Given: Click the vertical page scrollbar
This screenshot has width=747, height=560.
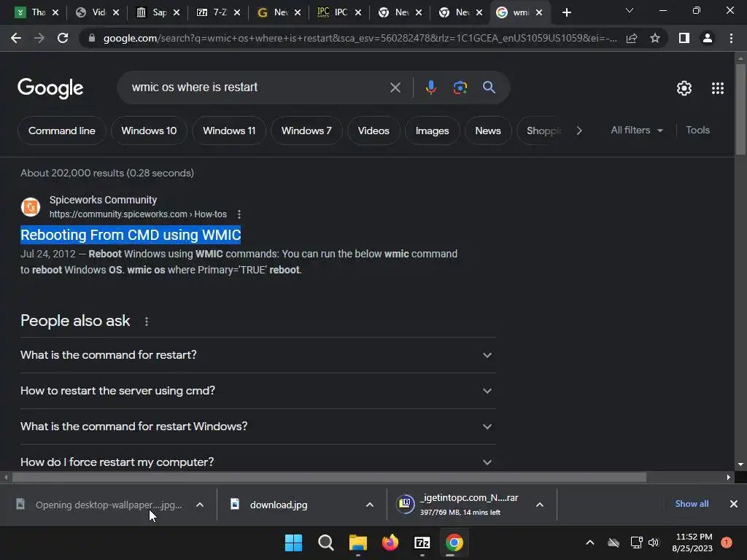Looking at the screenshot, I should click(x=740, y=109).
